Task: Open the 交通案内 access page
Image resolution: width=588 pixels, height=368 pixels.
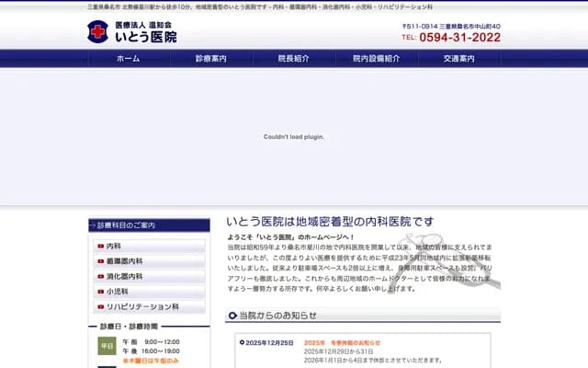Action: pos(458,58)
